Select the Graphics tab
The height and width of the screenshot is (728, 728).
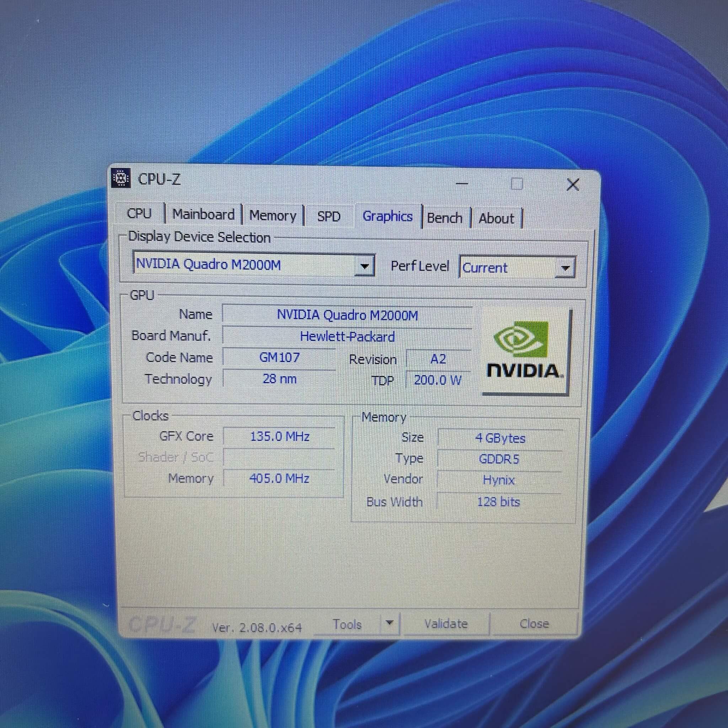[x=387, y=216]
